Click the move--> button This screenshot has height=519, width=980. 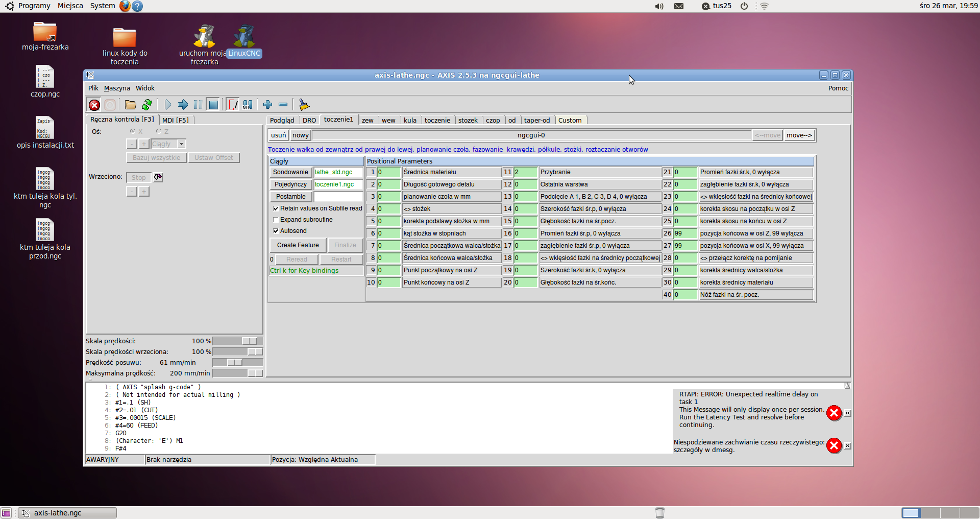799,135
